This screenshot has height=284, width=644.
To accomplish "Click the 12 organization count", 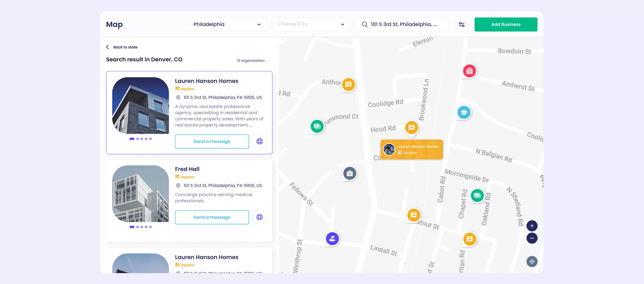I will [250, 61].
